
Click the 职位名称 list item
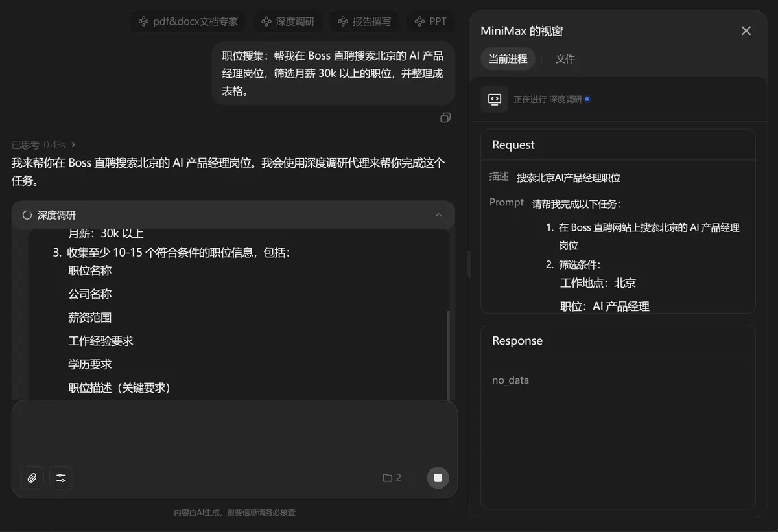click(x=90, y=271)
